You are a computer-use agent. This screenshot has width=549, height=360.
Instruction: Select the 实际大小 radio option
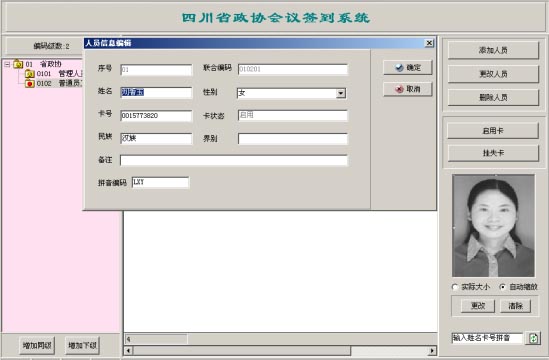coord(455,287)
